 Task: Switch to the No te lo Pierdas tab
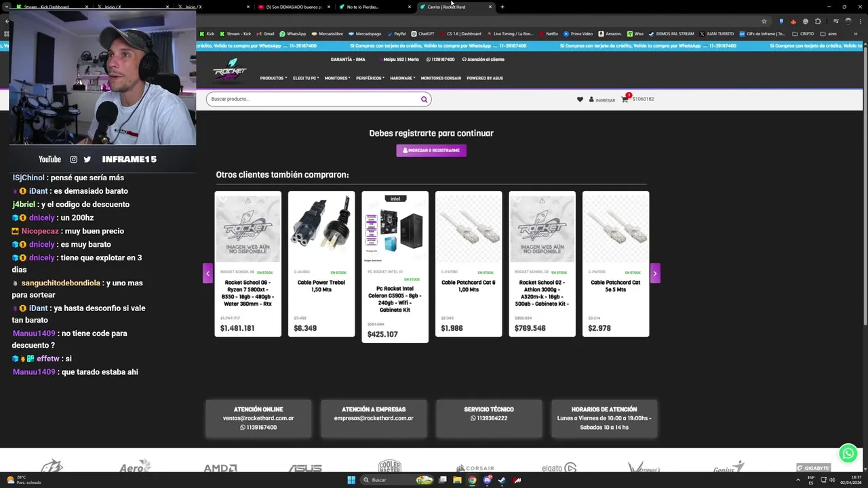coord(375,7)
